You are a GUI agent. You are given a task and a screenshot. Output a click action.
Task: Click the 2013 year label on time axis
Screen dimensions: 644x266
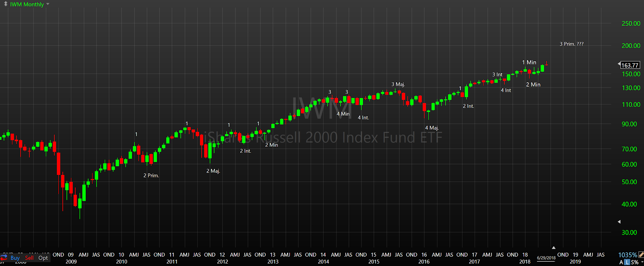(x=273, y=262)
